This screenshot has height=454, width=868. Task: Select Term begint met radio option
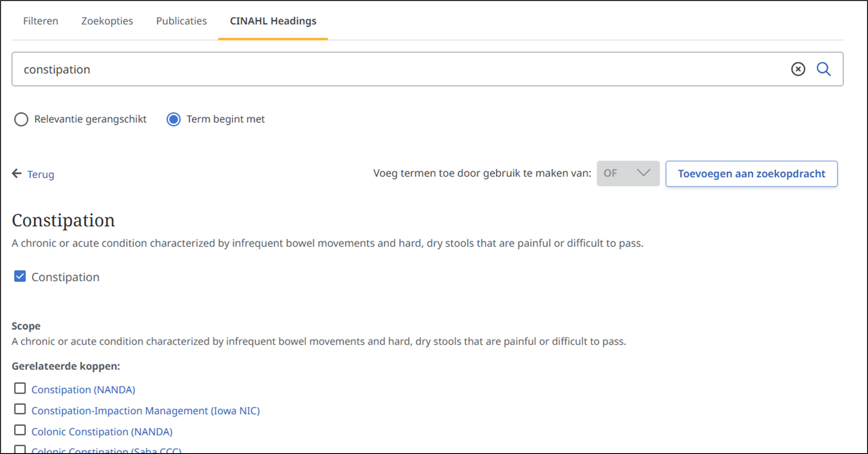coord(174,119)
